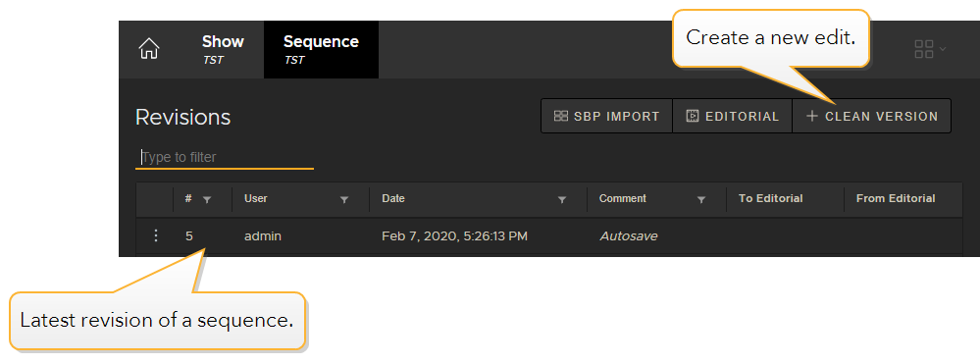Image resolution: width=980 pixels, height=363 pixels.
Task: Sort by the Date column header
Action: pyautogui.click(x=393, y=199)
